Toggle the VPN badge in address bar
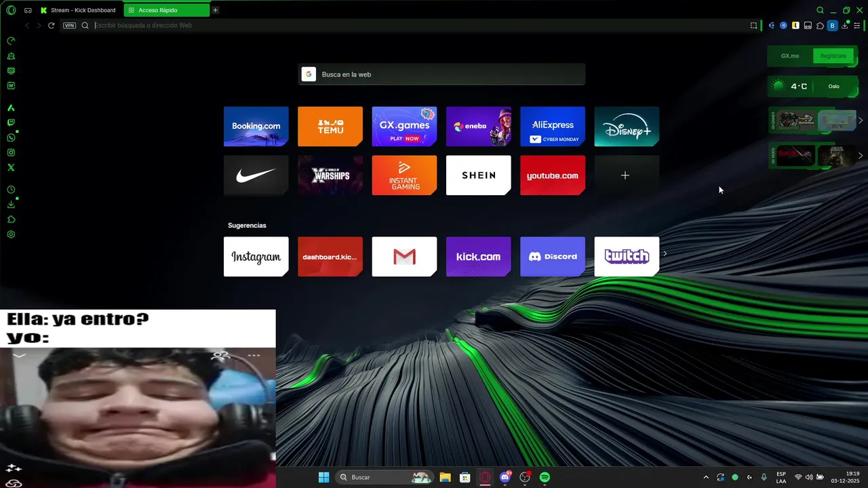868x488 pixels. click(69, 25)
